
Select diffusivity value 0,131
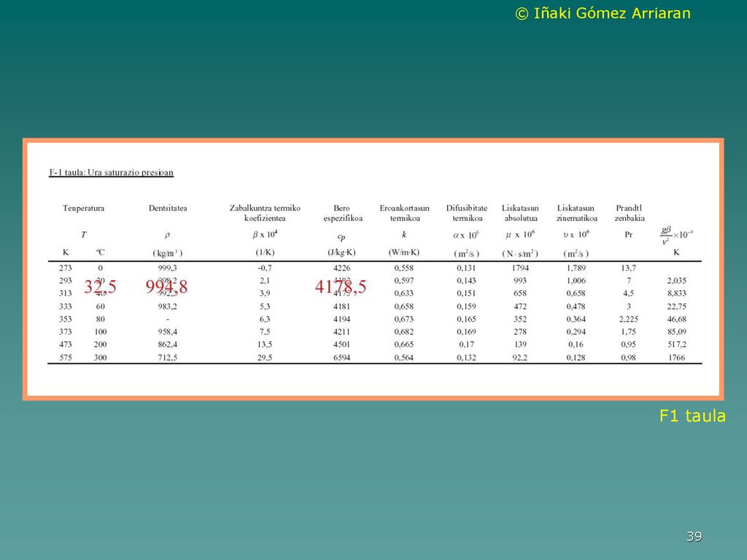click(x=466, y=268)
